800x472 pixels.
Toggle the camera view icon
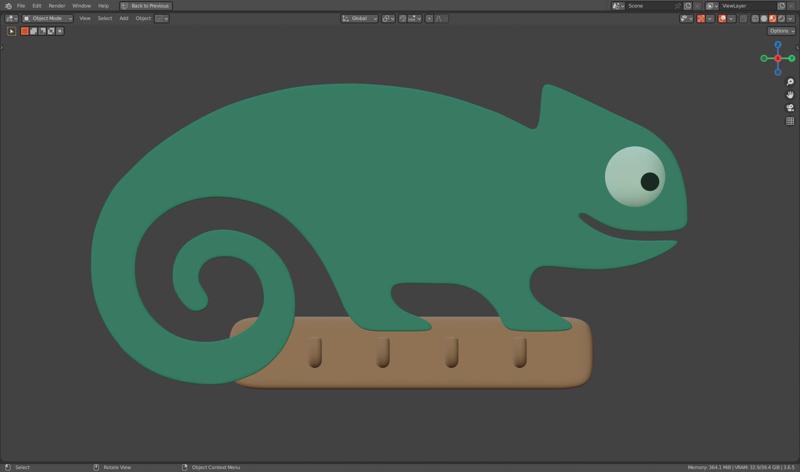pos(790,108)
